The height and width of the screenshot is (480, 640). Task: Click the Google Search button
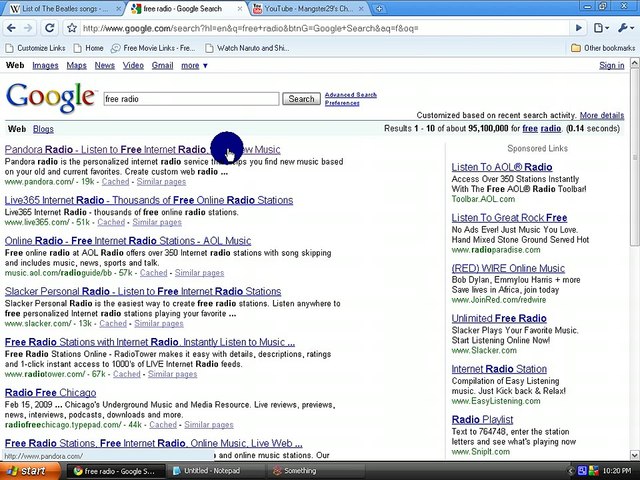pyautogui.click(x=302, y=99)
